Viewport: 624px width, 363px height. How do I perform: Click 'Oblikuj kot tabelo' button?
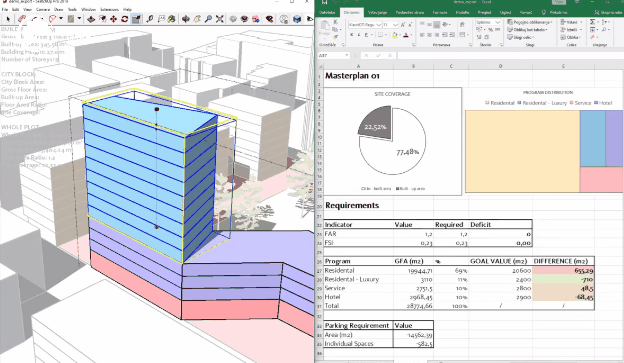click(527, 30)
